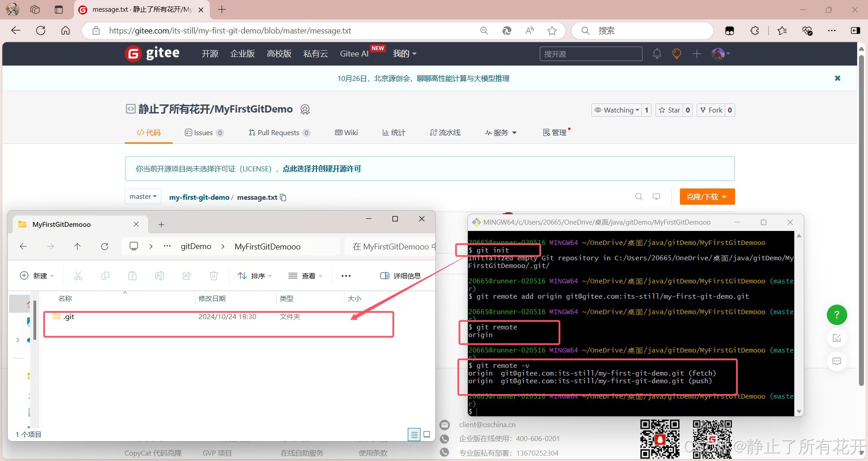Image resolution: width=868 pixels, height=461 pixels.
Task: Open browser settings ellipsis menu
Action: (x=832, y=30)
